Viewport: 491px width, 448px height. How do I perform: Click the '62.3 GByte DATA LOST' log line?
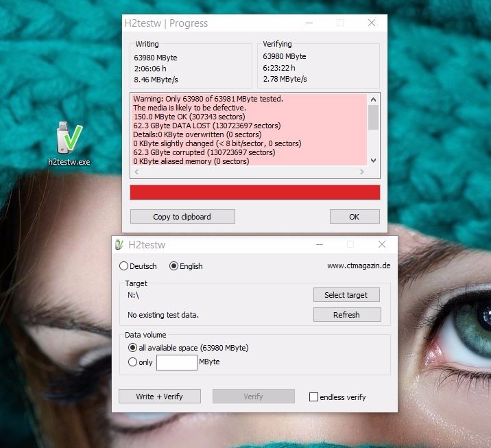coord(207,126)
